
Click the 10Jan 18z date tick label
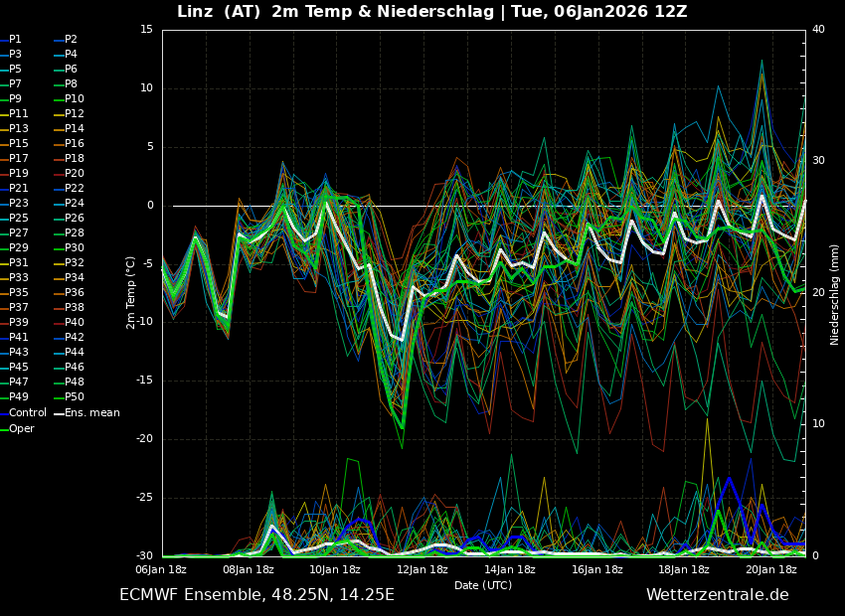tap(335, 570)
